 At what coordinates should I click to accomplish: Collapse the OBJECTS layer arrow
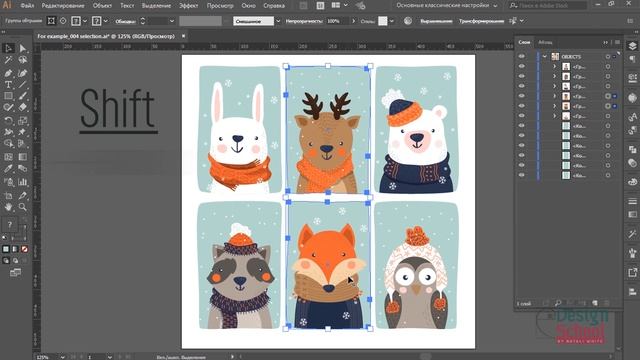tap(545, 56)
